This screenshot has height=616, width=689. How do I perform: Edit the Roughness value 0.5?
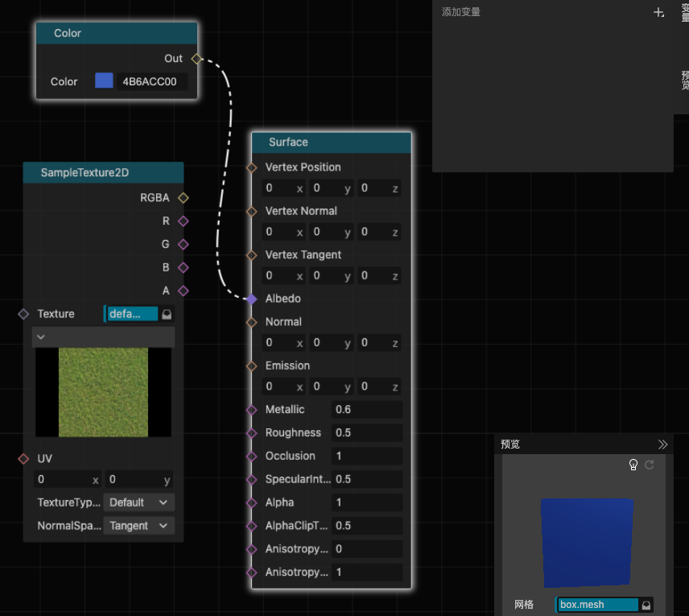367,433
